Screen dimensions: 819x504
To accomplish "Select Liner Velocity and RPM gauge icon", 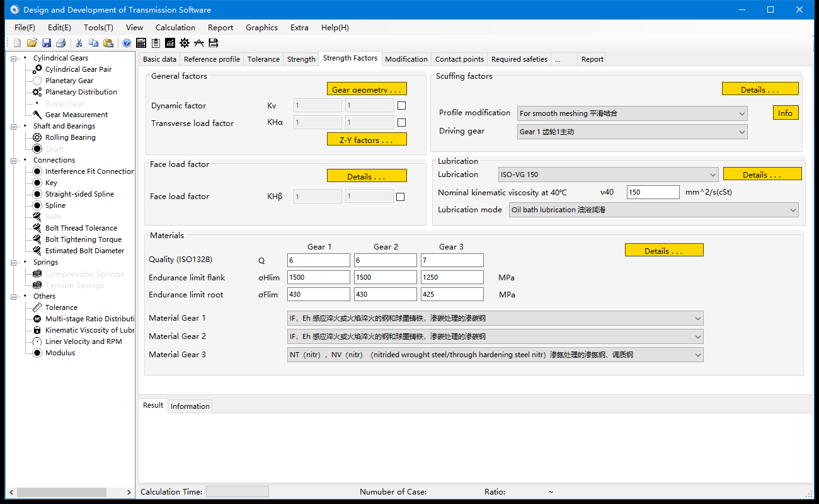I will pyautogui.click(x=37, y=341).
